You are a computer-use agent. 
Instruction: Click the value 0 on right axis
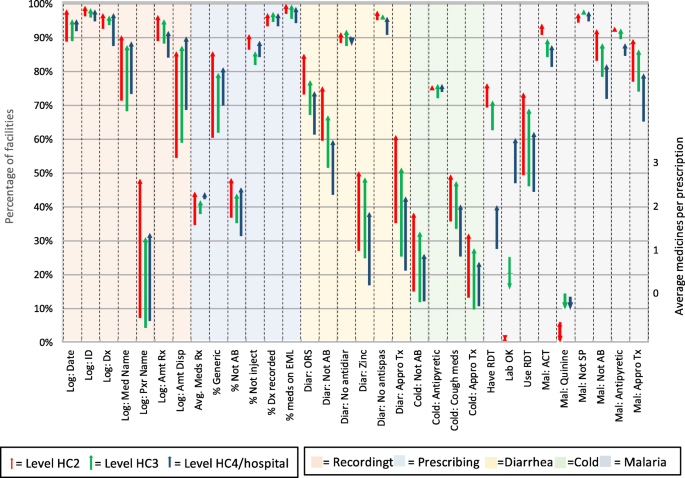pyautogui.click(x=655, y=293)
